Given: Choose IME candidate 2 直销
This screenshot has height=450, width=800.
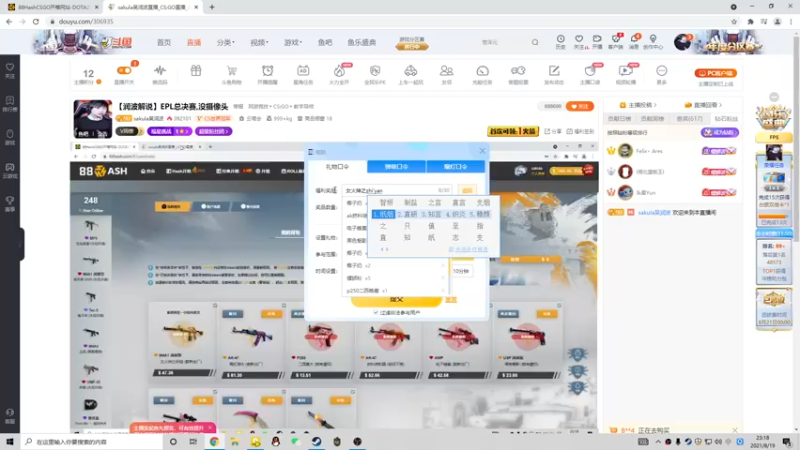Looking at the screenshot, I should coord(407,214).
